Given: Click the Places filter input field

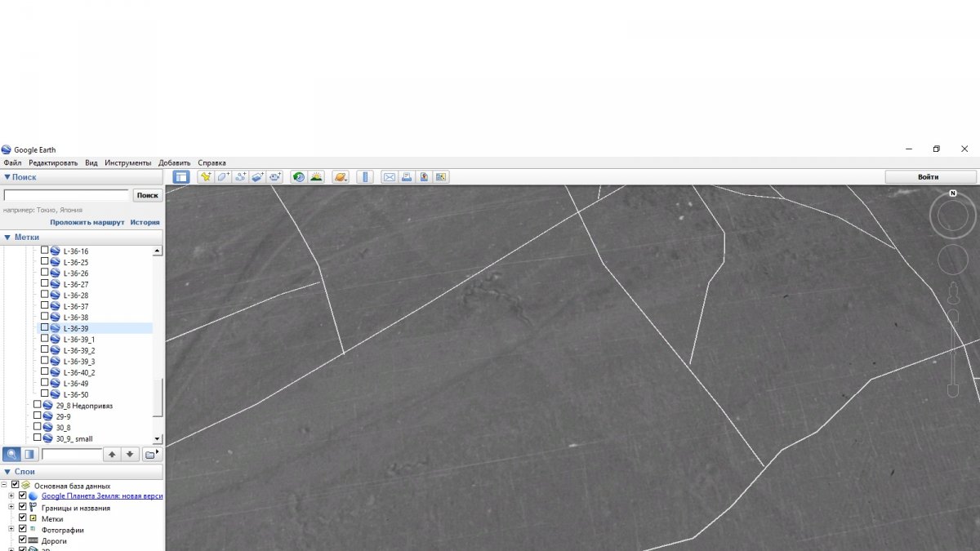Looking at the screenshot, I should tap(72, 454).
